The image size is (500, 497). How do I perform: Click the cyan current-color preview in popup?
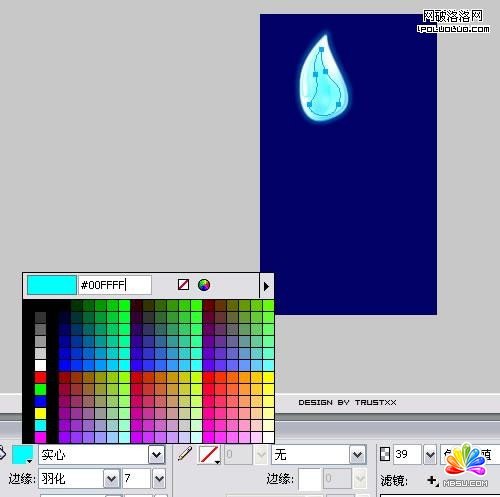pyautogui.click(x=52, y=285)
